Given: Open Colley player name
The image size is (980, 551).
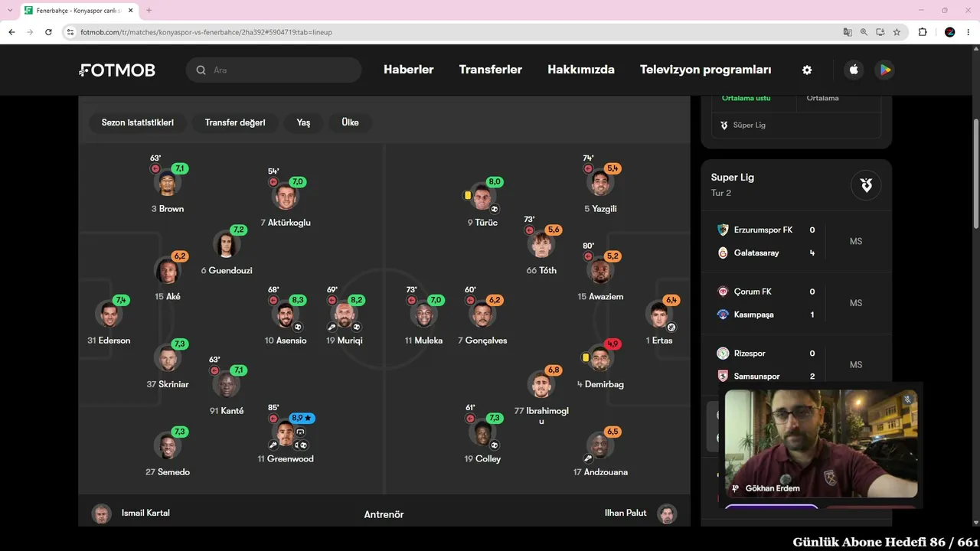Looking at the screenshot, I should click(482, 459).
